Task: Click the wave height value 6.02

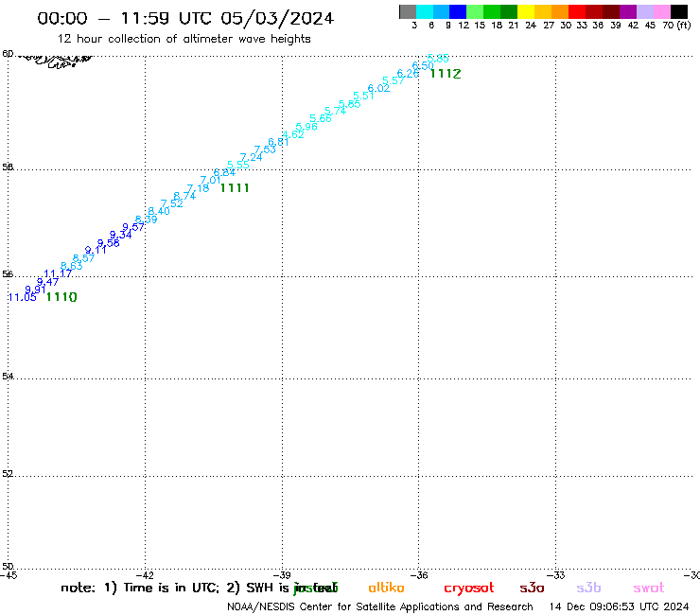Action: click(378, 88)
